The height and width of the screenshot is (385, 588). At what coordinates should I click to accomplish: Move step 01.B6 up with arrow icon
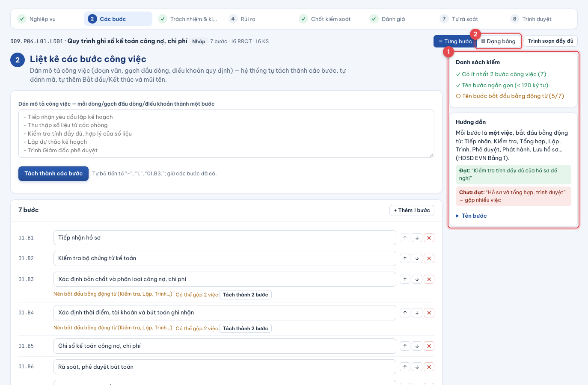click(405, 367)
